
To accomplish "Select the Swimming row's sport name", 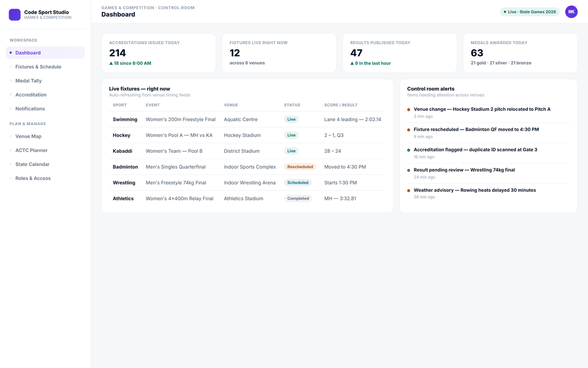I will (x=125, y=120).
